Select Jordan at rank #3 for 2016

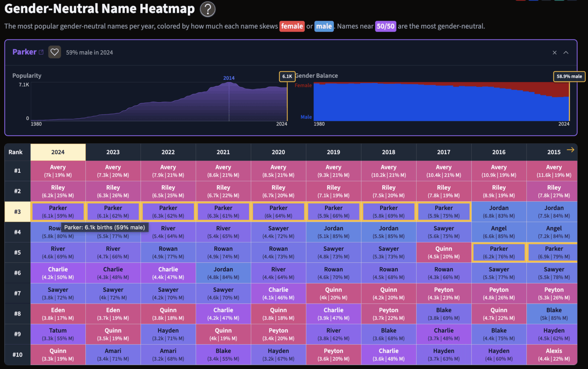499,211
